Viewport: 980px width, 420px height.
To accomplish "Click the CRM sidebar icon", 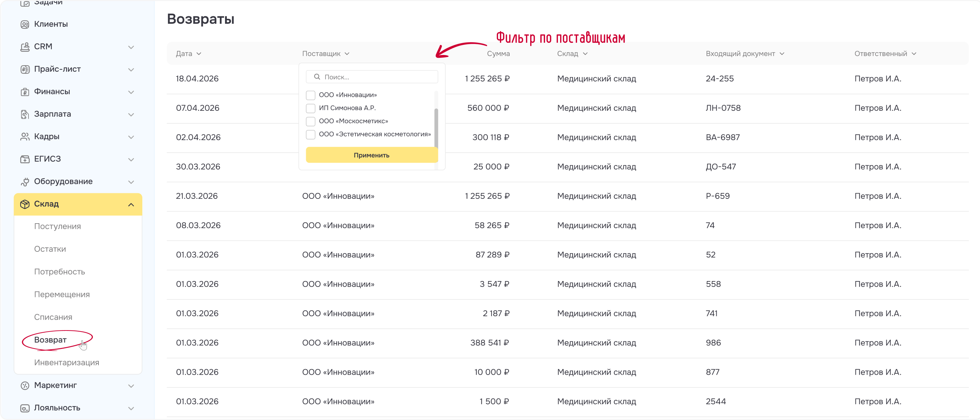I will point(25,47).
